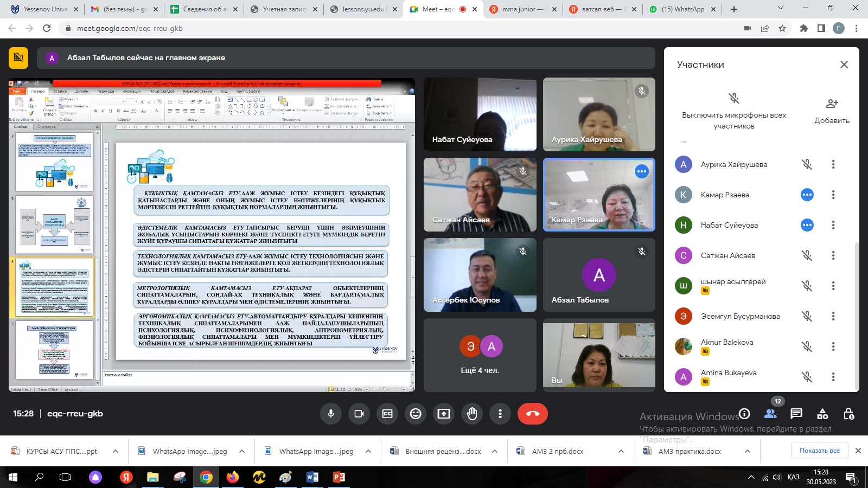Open the meeting chat panel
This screenshot has width=868, height=488.
[796, 414]
